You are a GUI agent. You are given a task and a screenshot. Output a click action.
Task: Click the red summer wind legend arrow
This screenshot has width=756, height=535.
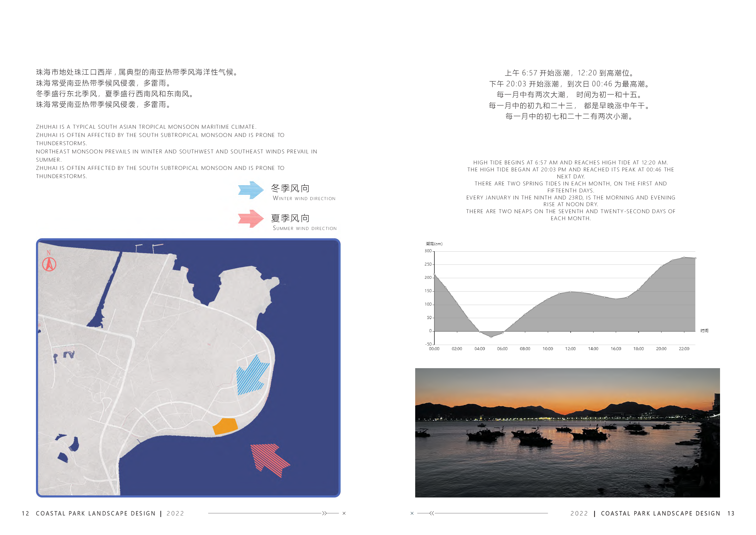(x=251, y=218)
